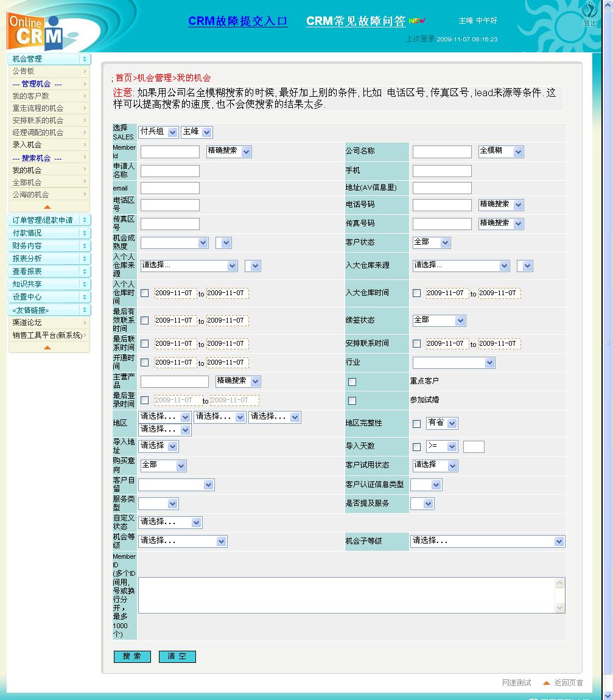This screenshot has width=613, height=700.
Task: Click the Member ID textarea down scroll arrow
Action: point(560,607)
